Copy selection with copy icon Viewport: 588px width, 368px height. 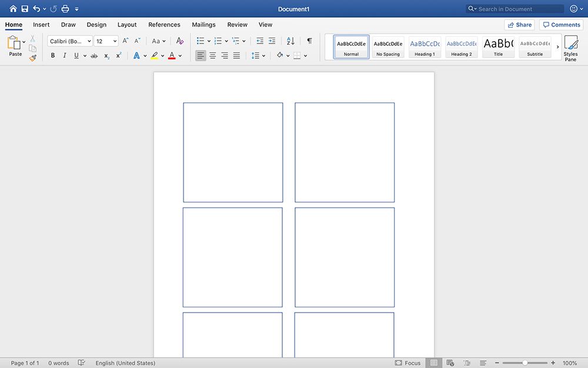[x=32, y=48]
